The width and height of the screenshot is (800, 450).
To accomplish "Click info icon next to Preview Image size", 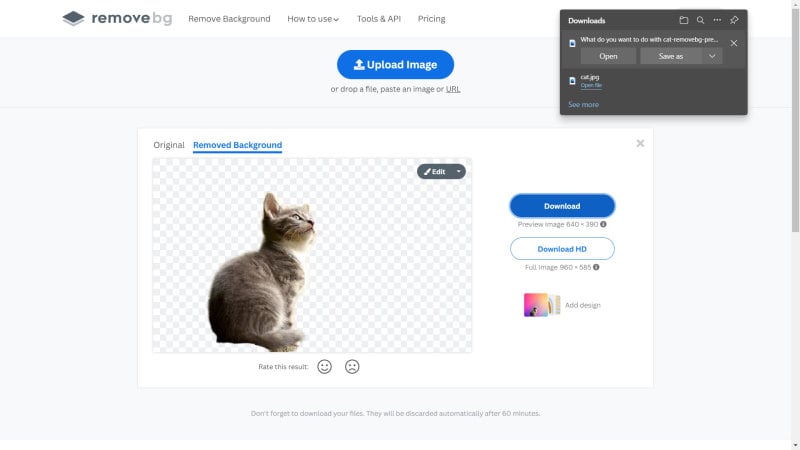I will [x=604, y=224].
